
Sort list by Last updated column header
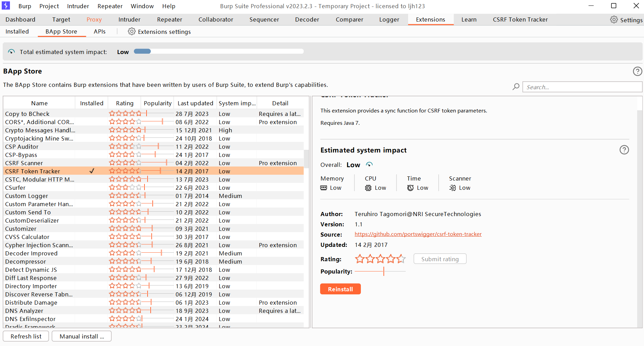tap(195, 103)
